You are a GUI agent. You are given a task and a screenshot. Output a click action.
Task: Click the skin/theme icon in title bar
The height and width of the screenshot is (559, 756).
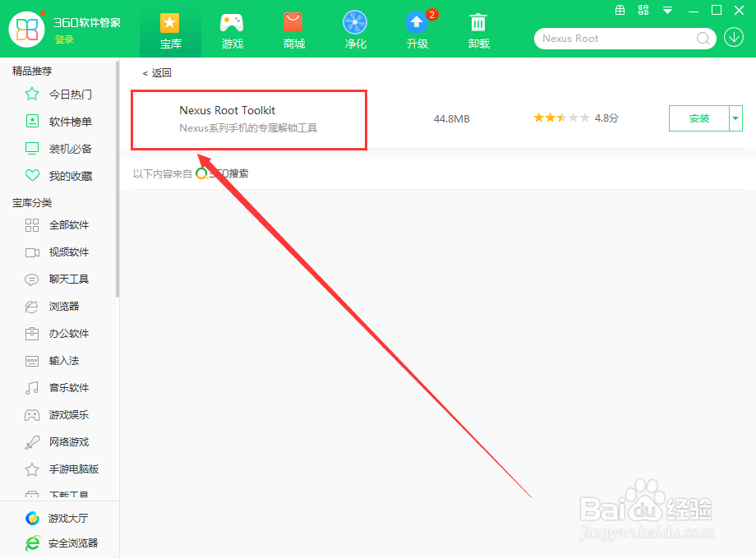(643, 10)
